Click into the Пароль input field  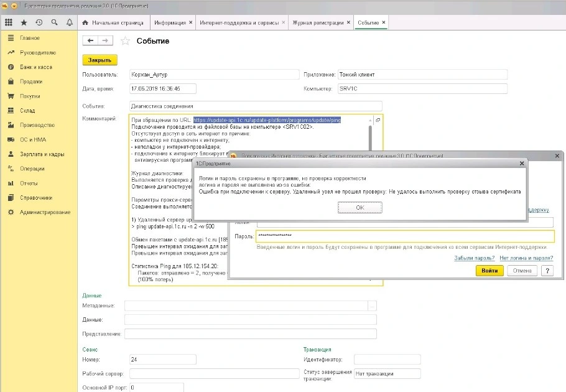[x=404, y=236]
